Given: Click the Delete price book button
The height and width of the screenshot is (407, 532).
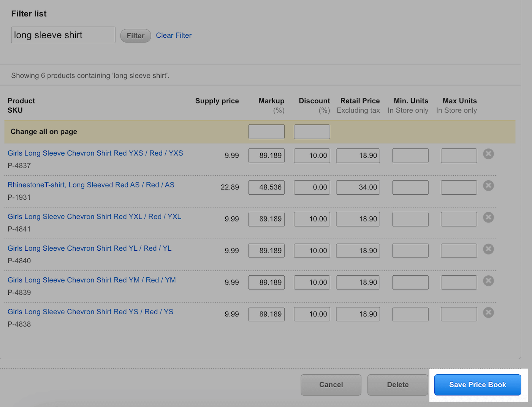Looking at the screenshot, I should pos(397,385).
